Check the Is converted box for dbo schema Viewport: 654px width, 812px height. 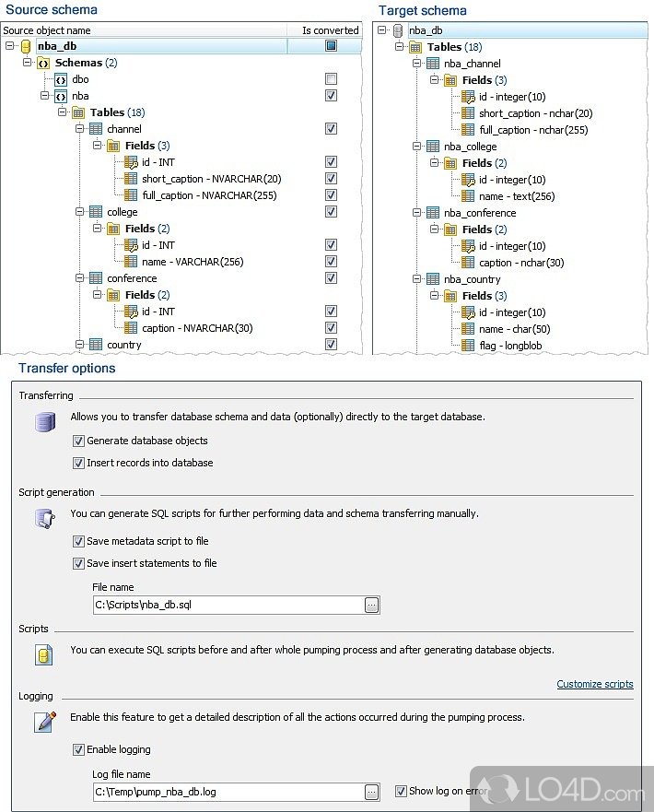330,78
